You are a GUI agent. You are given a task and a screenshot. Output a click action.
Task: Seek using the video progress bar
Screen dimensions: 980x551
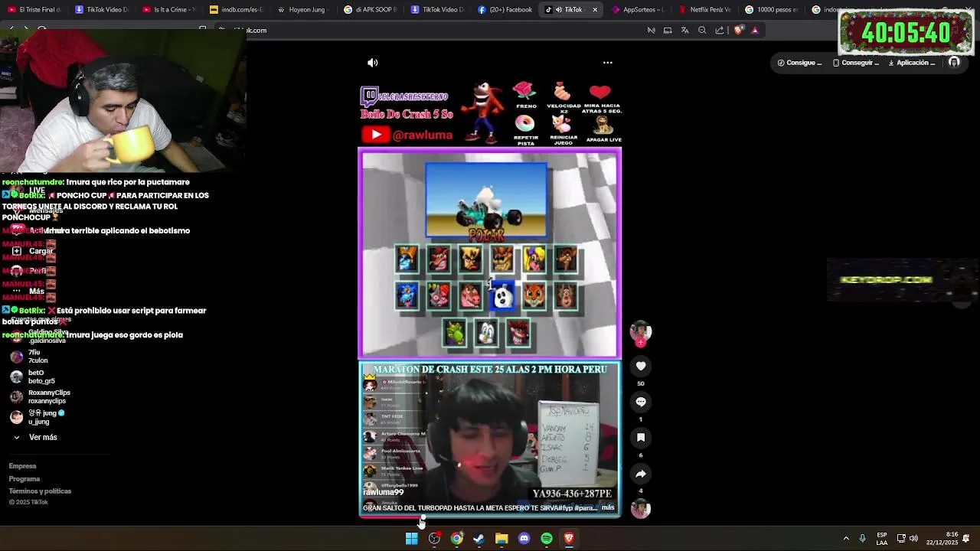(490, 517)
